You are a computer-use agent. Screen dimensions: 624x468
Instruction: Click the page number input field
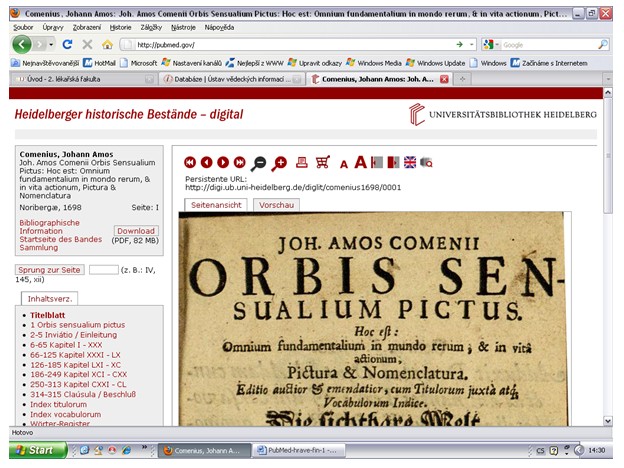pos(103,270)
